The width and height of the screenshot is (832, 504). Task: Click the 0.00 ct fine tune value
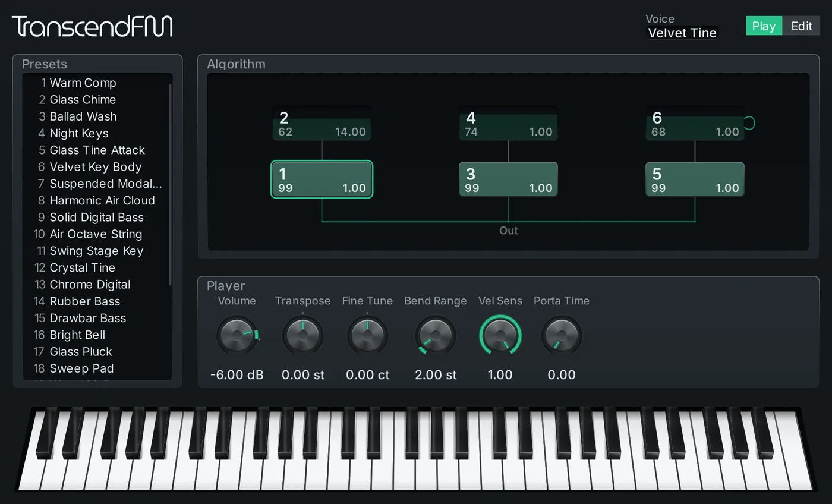coord(367,375)
